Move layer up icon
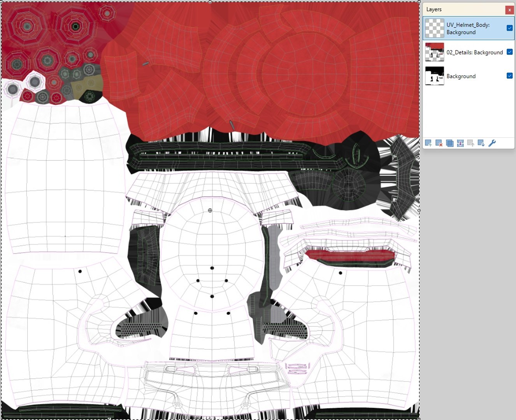This screenshot has height=420, width=516. pos(470,143)
